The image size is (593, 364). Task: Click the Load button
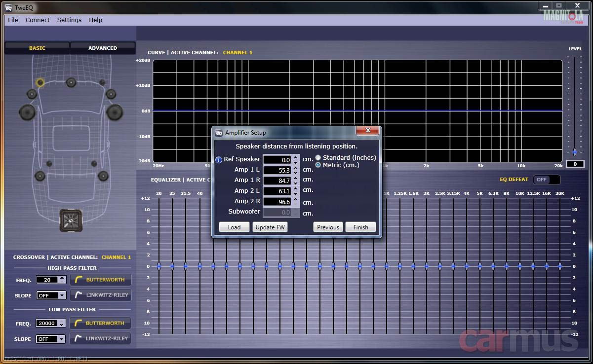click(x=234, y=227)
